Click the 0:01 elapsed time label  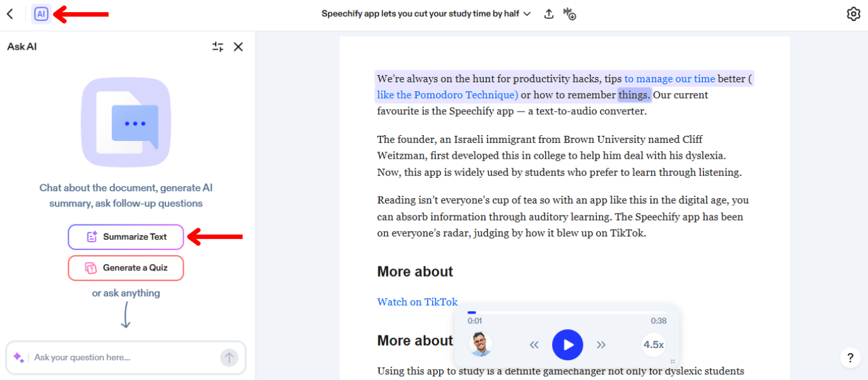pyautogui.click(x=475, y=321)
